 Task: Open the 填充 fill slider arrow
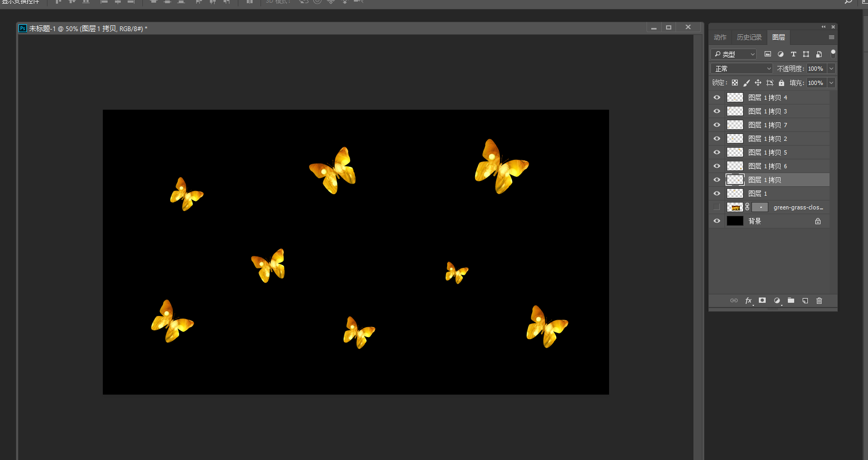click(x=832, y=83)
